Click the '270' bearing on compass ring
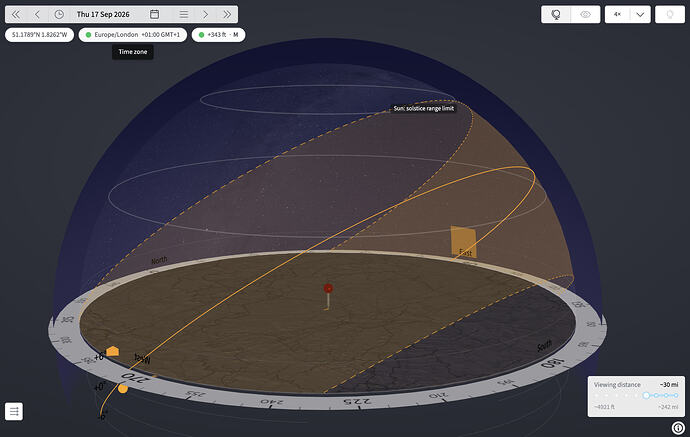Viewport: 690px width, 437px height. click(135, 378)
